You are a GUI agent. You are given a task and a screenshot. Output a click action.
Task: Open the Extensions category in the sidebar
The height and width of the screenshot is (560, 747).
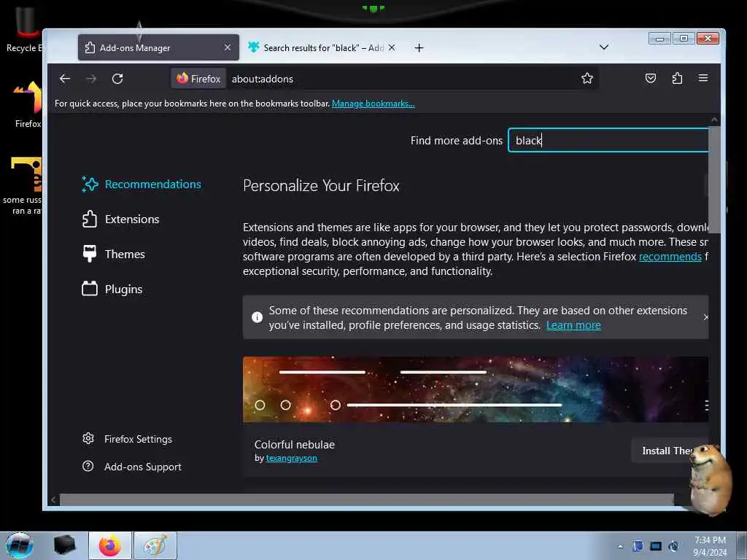point(120,219)
